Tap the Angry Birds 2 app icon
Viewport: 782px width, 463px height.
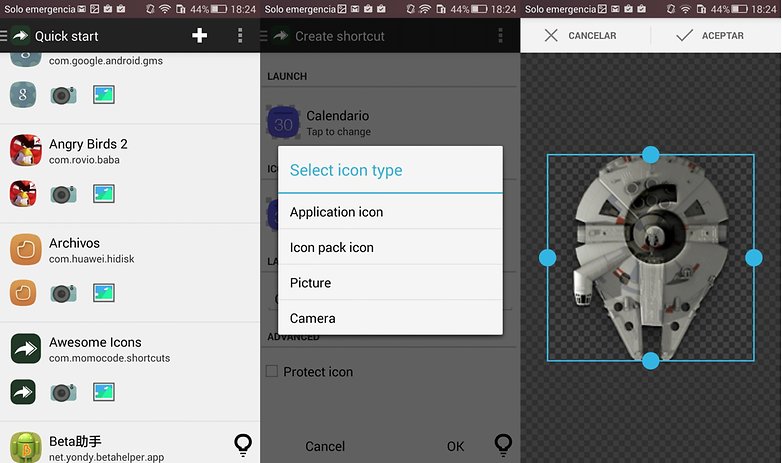tap(25, 150)
